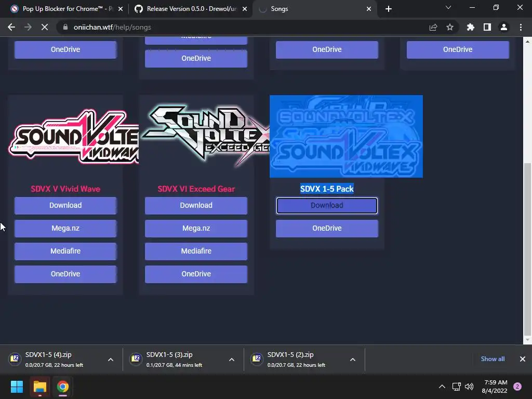Open SDVX1-5 (3).zip download item
The image size is (532, 399).
(x=175, y=360)
